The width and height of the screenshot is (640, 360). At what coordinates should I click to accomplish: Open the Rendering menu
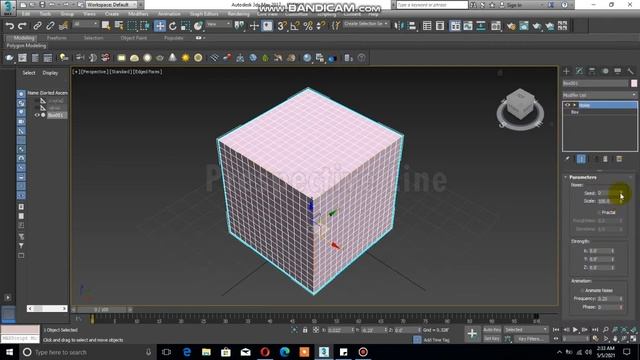pyautogui.click(x=238, y=14)
